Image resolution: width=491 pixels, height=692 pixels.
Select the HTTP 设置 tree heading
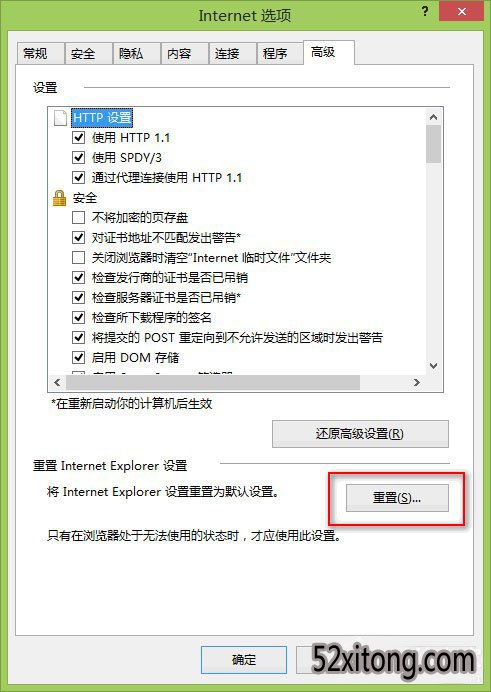click(x=102, y=118)
